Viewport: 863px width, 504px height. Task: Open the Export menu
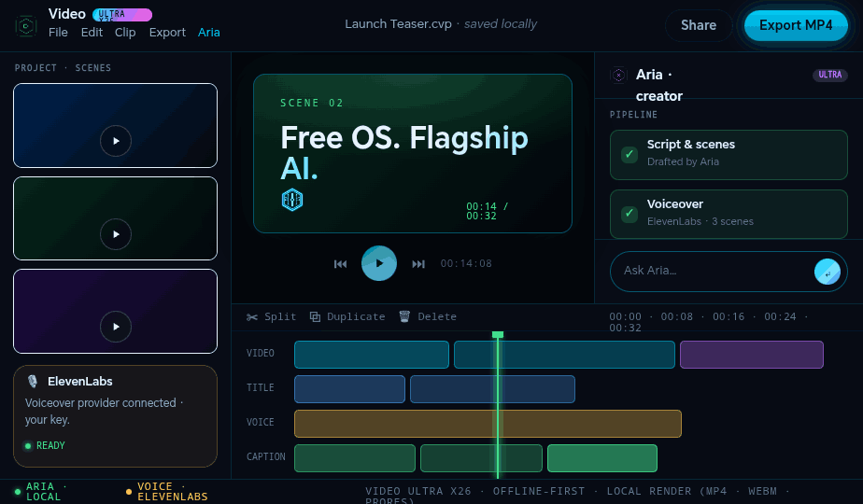click(x=167, y=33)
